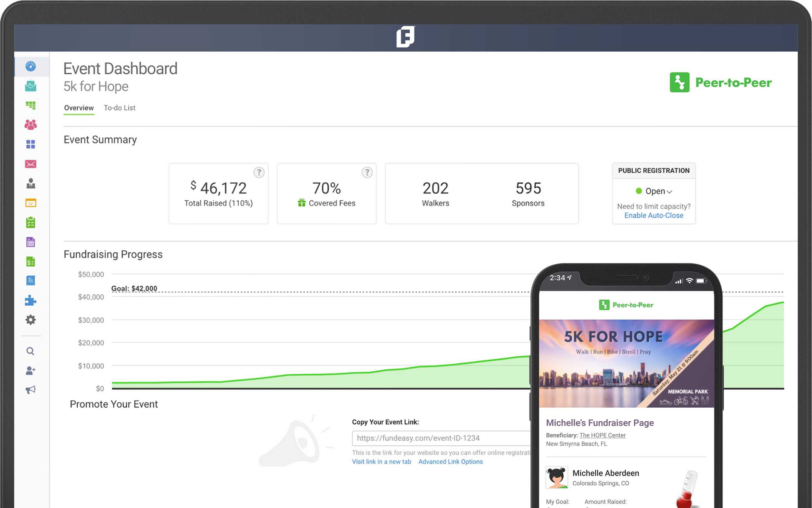Screen dimensions: 812x508
Task: Select the blue puzzle piece integrations icon
Action: point(31,300)
